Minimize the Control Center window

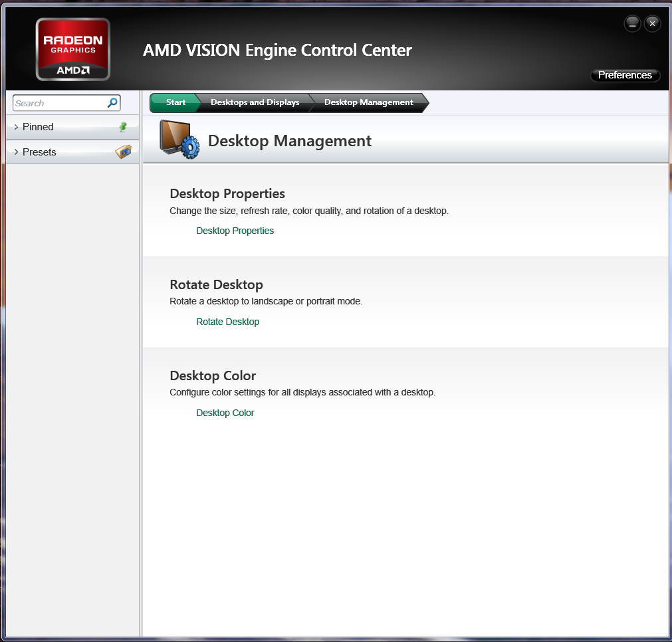[x=632, y=23]
